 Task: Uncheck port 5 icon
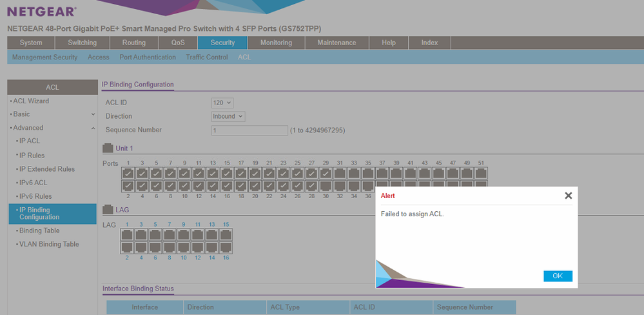click(156, 173)
